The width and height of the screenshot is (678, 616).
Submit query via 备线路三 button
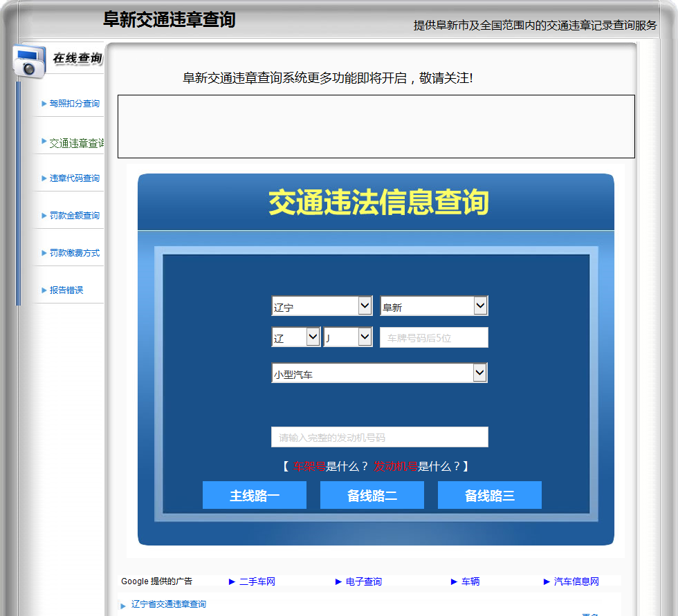point(490,495)
